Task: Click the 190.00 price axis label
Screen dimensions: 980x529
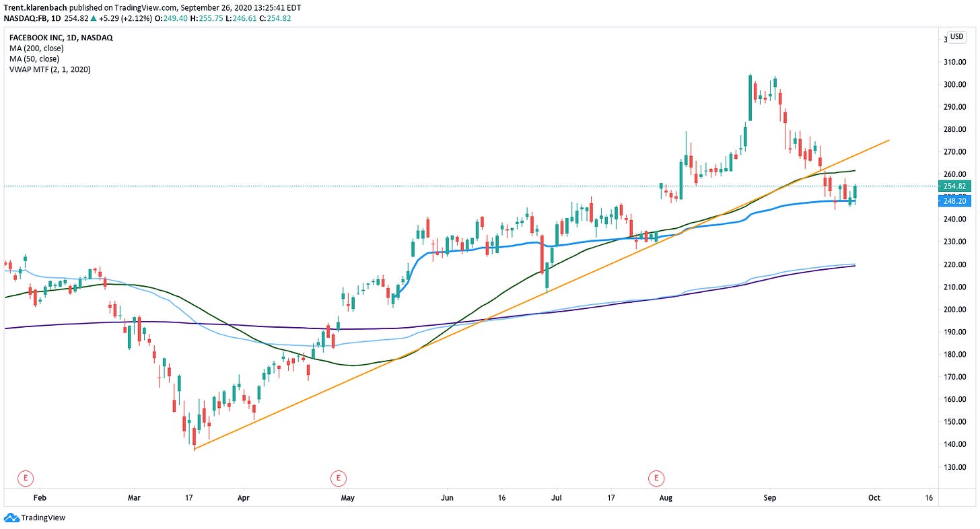Action: (x=956, y=332)
